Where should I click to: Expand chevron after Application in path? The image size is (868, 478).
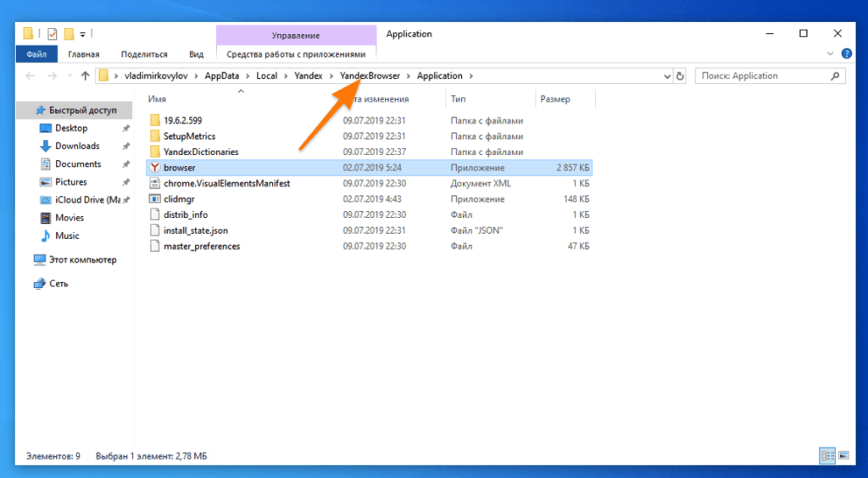pos(471,75)
